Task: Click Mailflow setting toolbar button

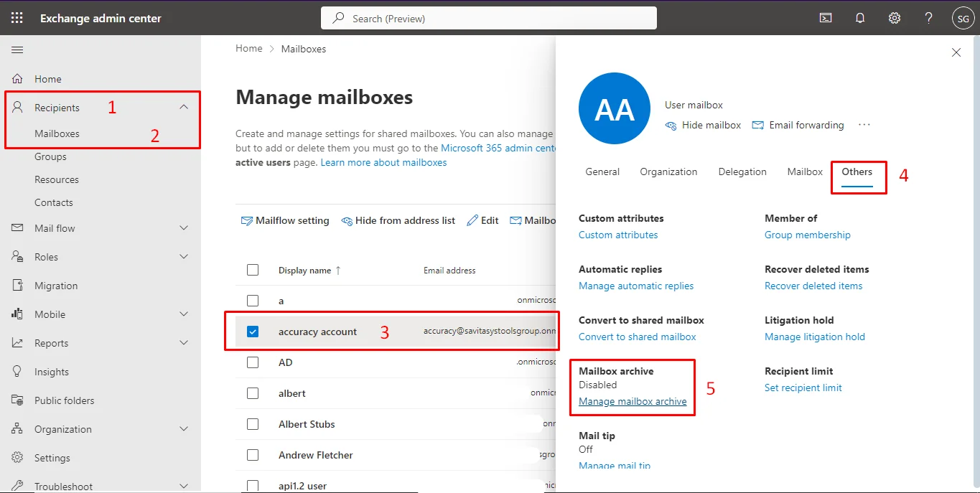Action: (x=285, y=221)
